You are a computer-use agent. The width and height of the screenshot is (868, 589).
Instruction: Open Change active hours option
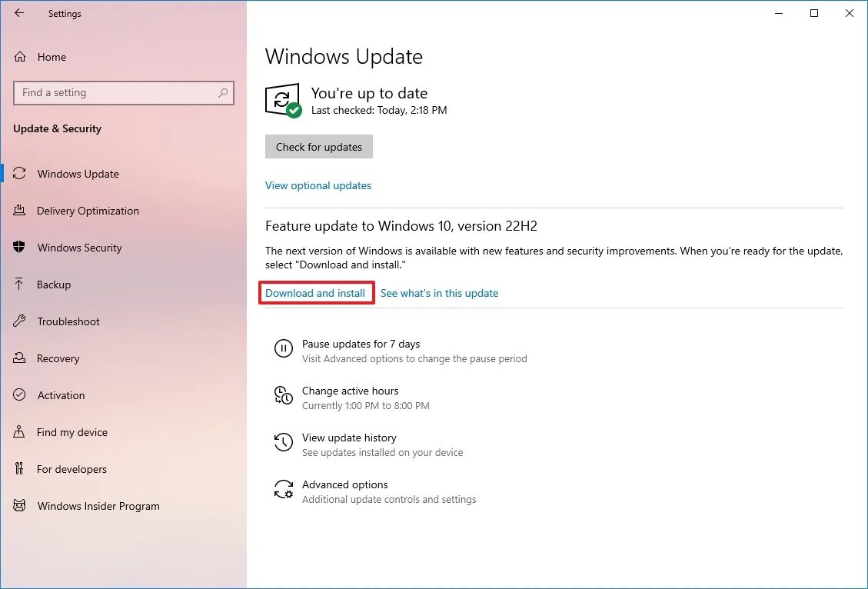(x=351, y=391)
